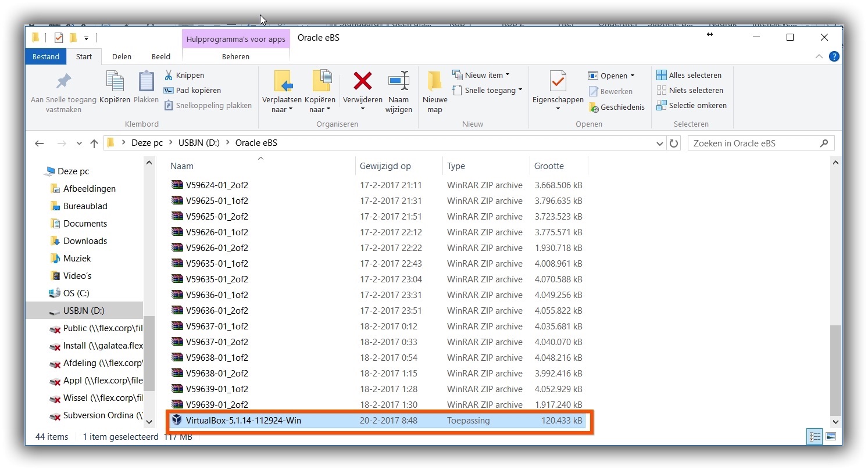Click Knippen scissors item
868x470 pixels.
pyautogui.click(x=184, y=75)
